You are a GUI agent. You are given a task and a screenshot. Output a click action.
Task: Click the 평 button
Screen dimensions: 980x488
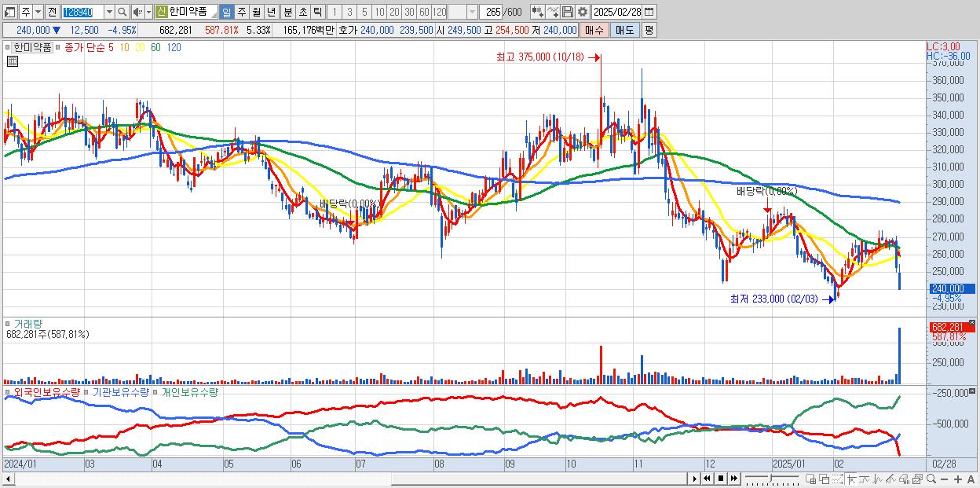pos(649,30)
